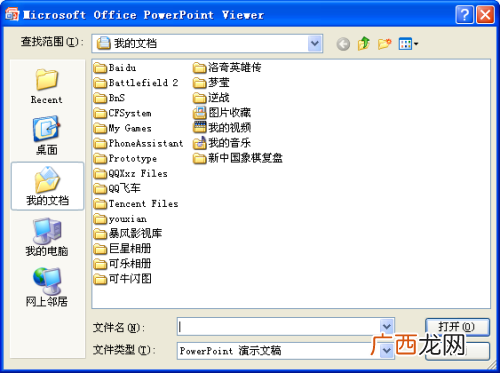Select the Battlefield 2 folder
The image size is (500, 373).
click(x=136, y=83)
